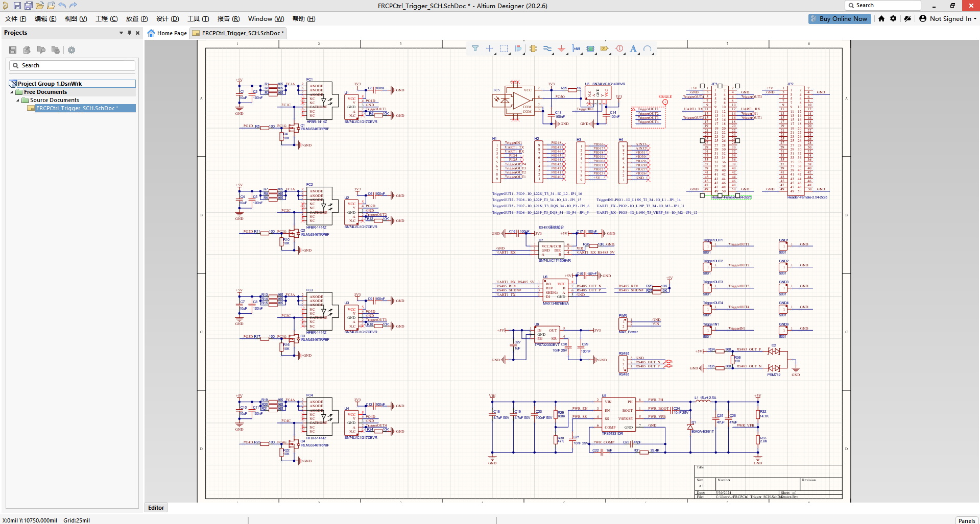Click the Projects panel Search box
The width and height of the screenshot is (980, 524).
tap(72, 65)
